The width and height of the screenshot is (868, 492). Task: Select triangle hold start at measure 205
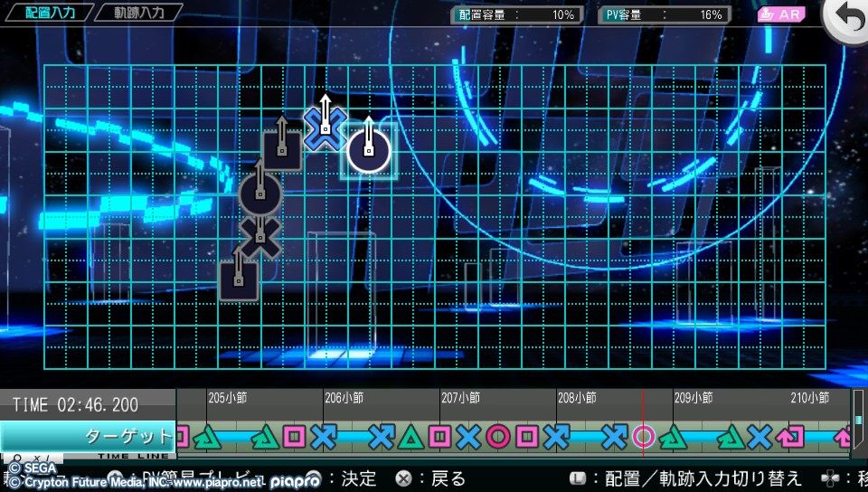click(x=208, y=437)
